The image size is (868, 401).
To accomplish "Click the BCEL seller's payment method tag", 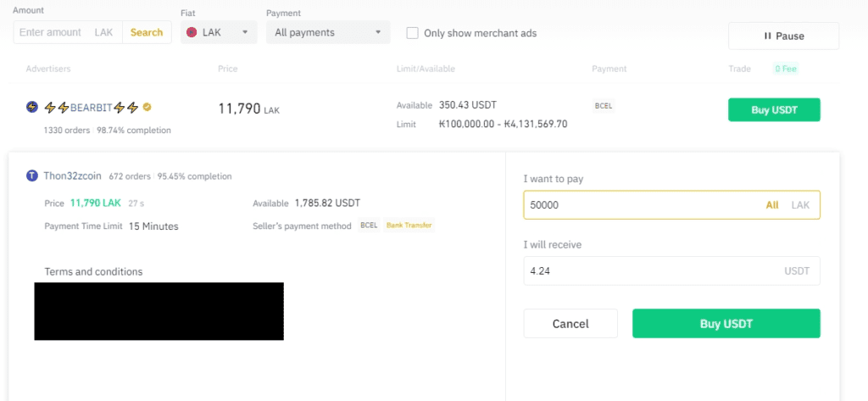I will [369, 226].
